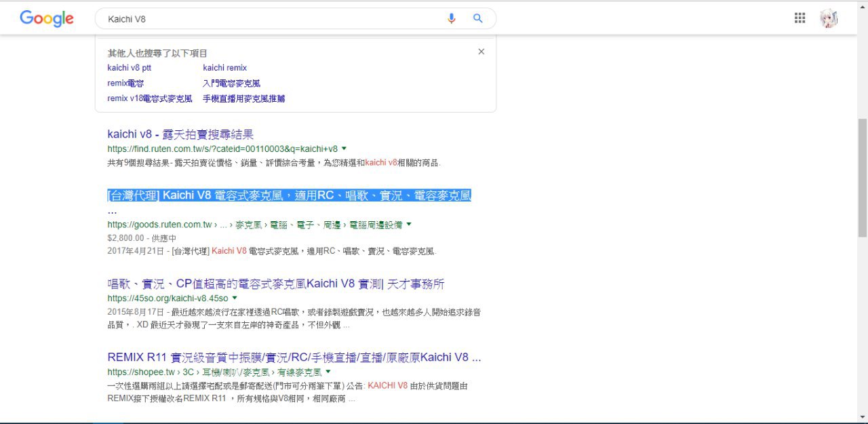Open suggestion remix v18電容式麥克風
Viewport: 868px width, 424px height.
[x=150, y=98]
